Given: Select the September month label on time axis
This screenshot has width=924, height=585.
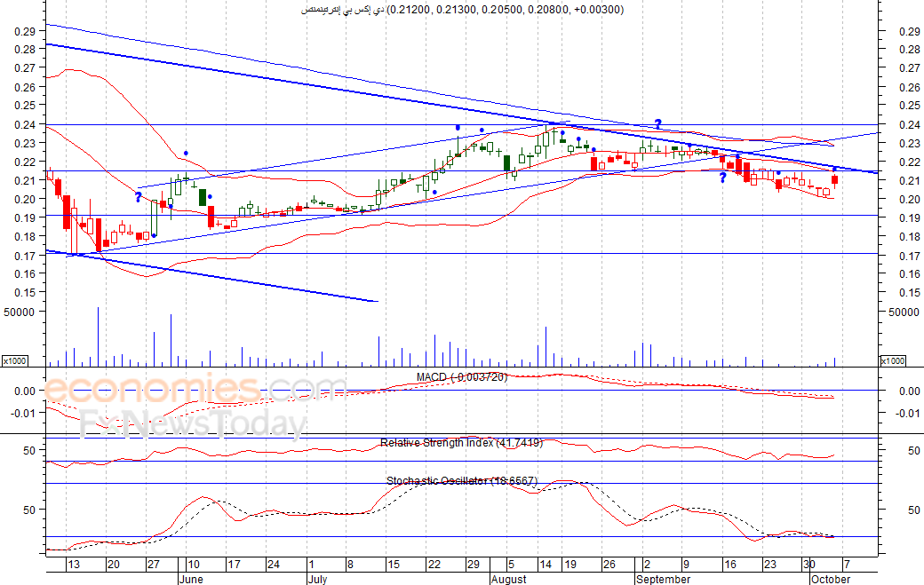Looking at the screenshot, I should (663, 579).
